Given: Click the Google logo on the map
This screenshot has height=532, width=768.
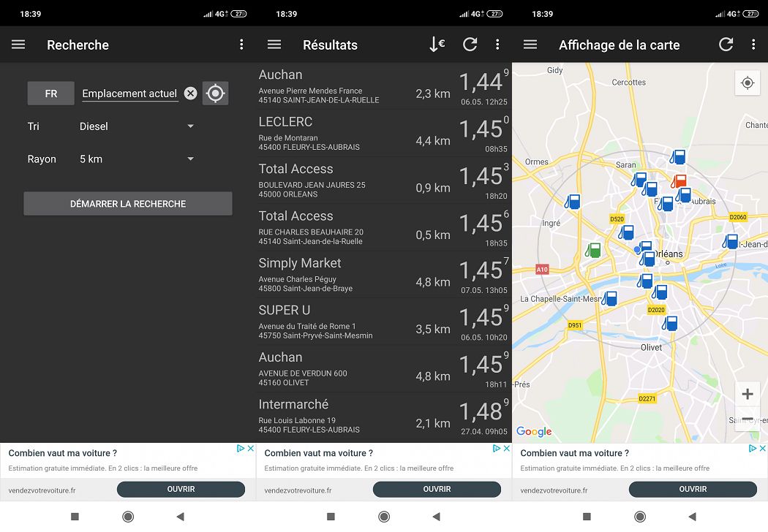Looking at the screenshot, I should [534, 431].
